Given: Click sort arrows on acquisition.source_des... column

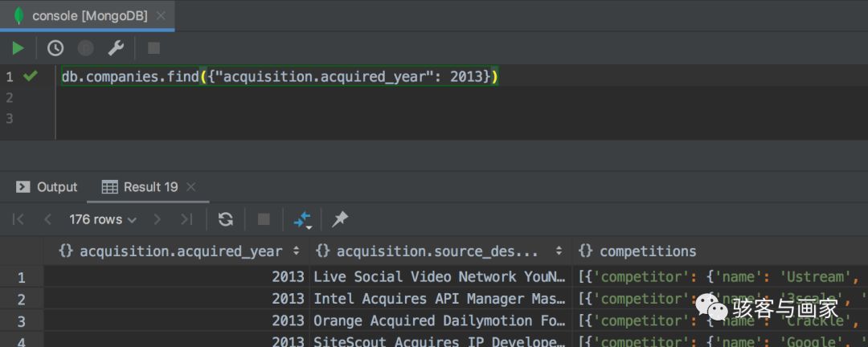Looking at the screenshot, I should 559,251.
